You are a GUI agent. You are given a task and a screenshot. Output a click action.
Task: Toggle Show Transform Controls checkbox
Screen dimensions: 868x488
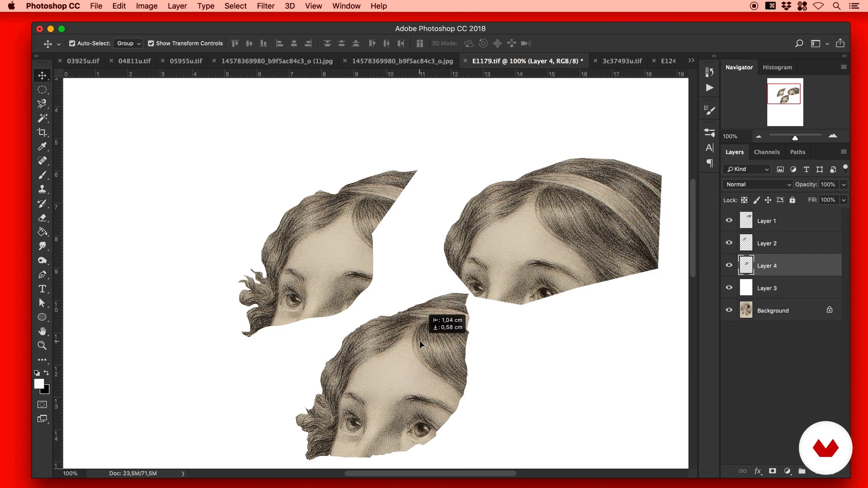[x=151, y=43]
